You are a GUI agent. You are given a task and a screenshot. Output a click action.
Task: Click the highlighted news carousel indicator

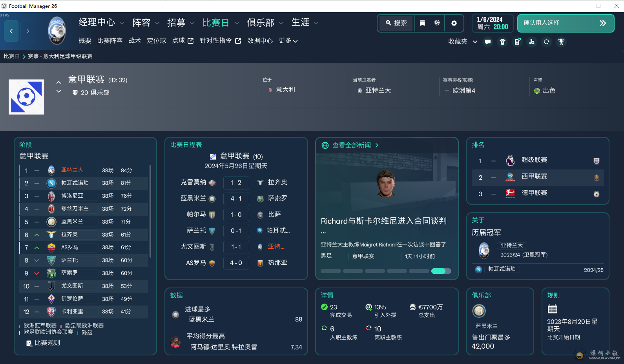click(x=441, y=271)
